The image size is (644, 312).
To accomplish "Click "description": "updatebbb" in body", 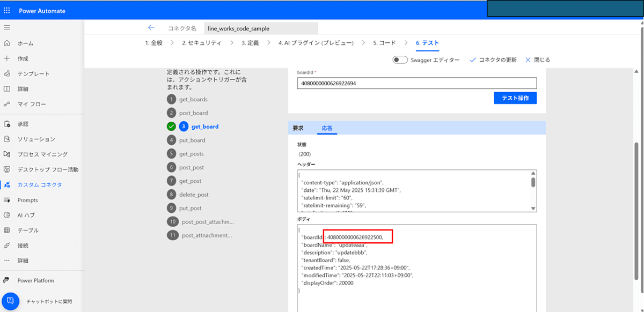I will tap(334, 252).
